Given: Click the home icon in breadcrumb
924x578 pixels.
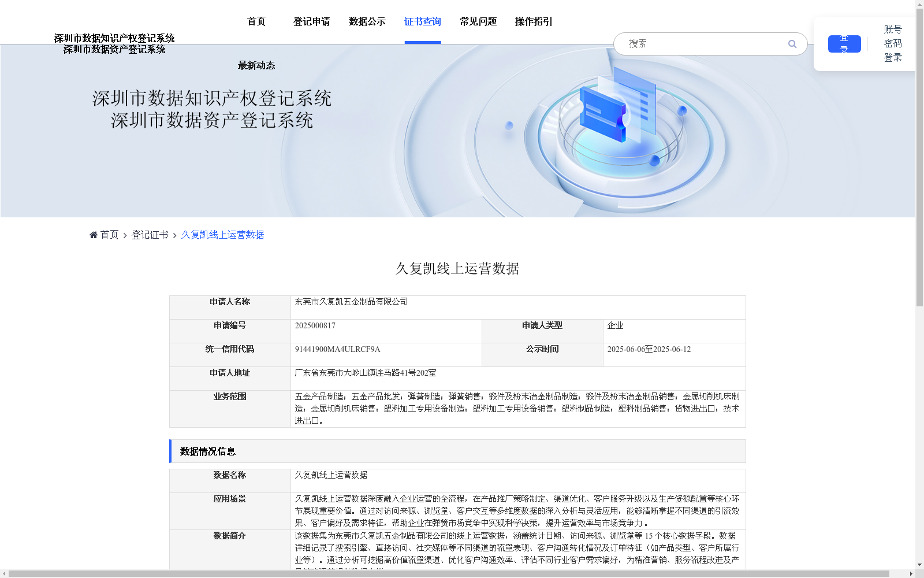Looking at the screenshot, I should 94,235.
